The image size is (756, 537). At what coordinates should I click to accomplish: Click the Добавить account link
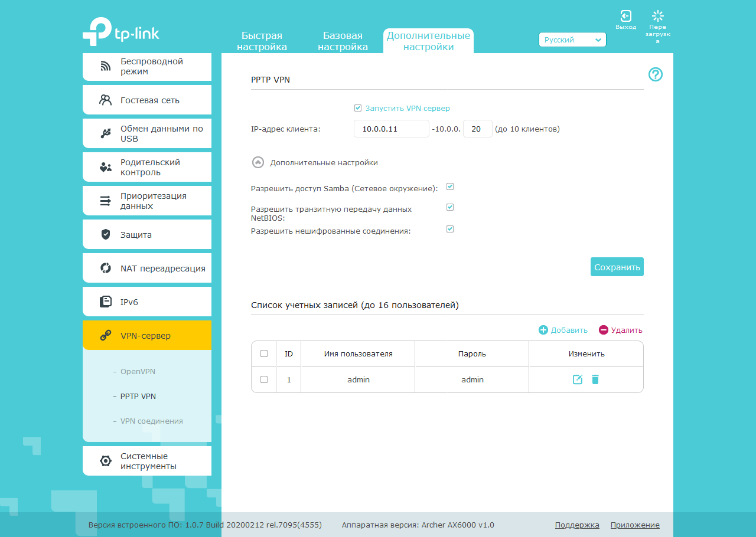[x=569, y=330]
